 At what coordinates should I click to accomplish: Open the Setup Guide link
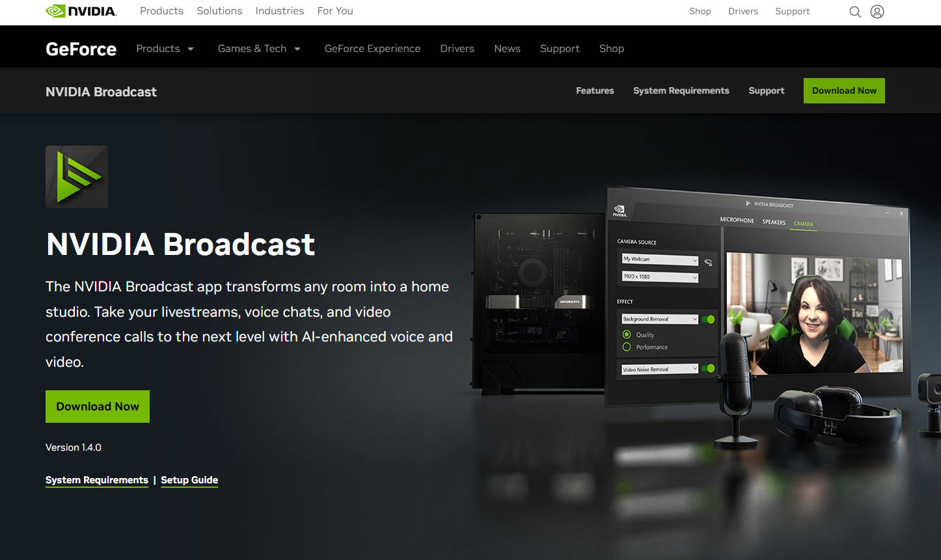tap(189, 480)
